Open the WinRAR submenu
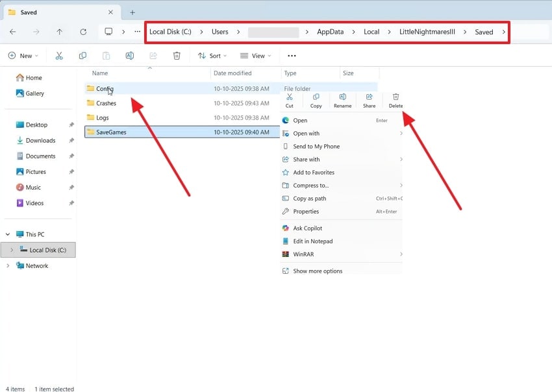The image size is (552, 392). (x=341, y=254)
